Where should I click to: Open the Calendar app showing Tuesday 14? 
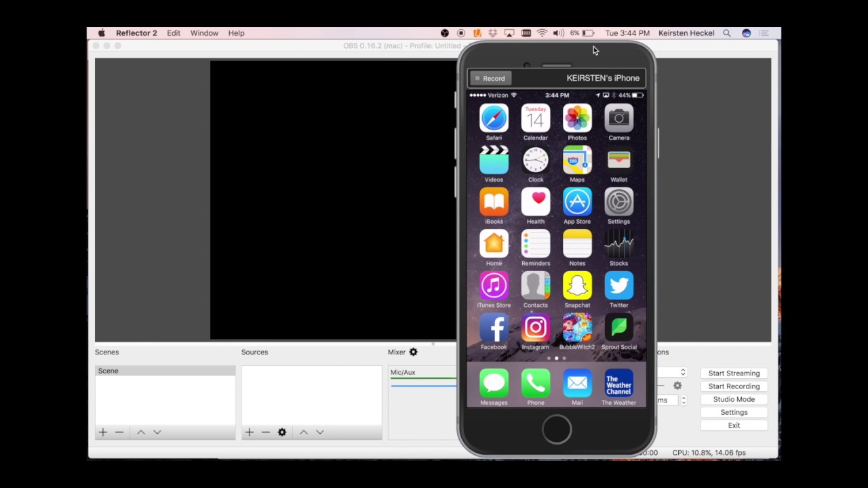click(x=536, y=119)
